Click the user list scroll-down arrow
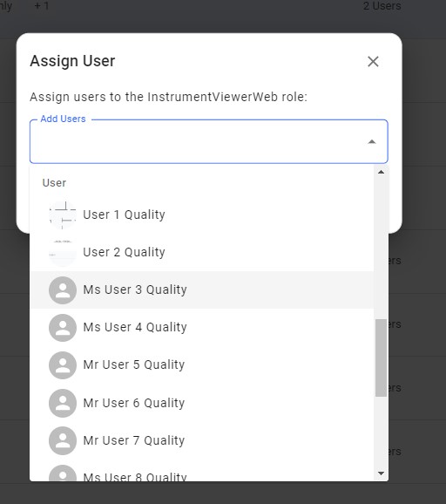 click(x=382, y=473)
